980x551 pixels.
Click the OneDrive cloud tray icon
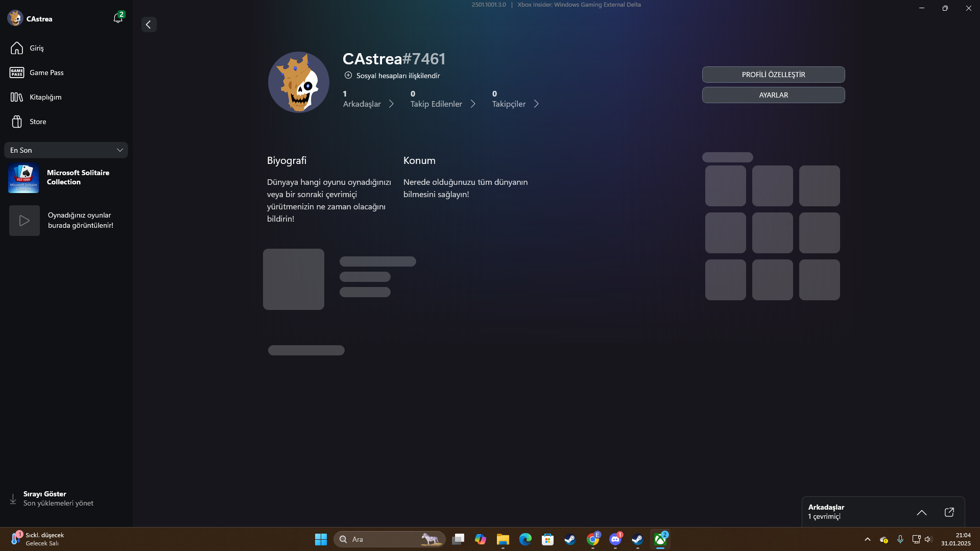pyautogui.click(x=884, y=539)
